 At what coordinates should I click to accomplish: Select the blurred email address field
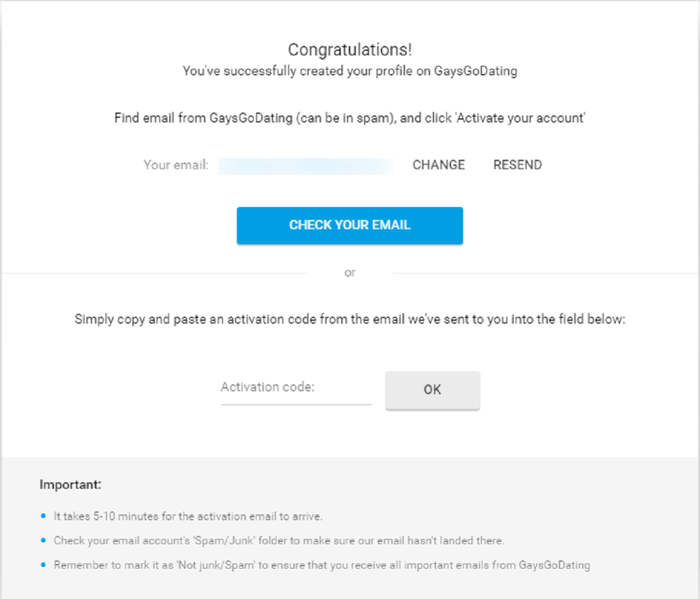tap(306, 166)
